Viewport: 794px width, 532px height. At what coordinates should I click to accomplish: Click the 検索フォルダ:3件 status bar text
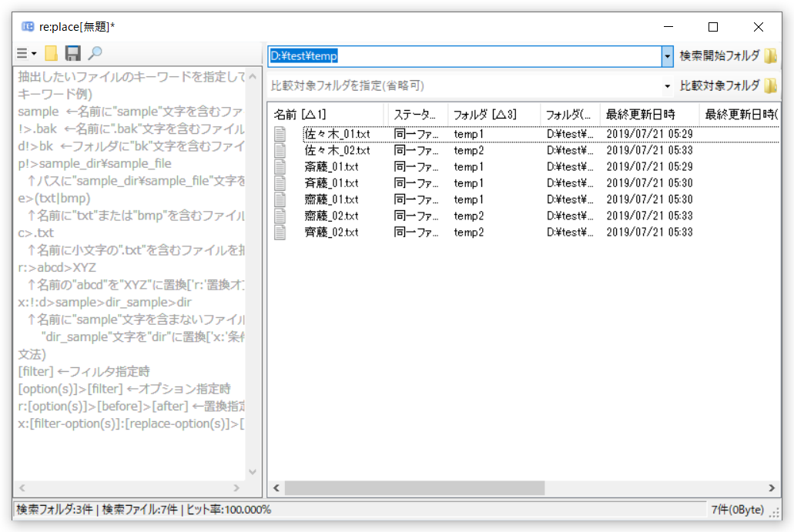55,510
